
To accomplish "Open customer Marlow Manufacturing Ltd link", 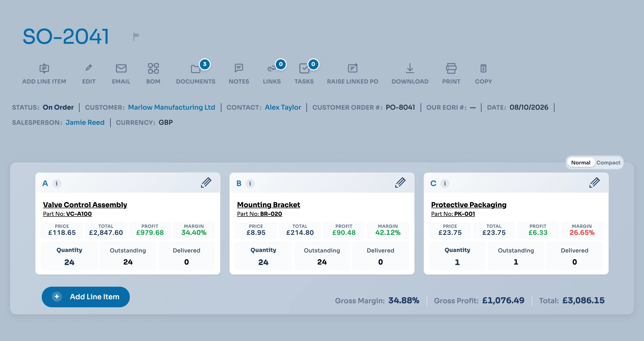I will click(x=172, y=107).
